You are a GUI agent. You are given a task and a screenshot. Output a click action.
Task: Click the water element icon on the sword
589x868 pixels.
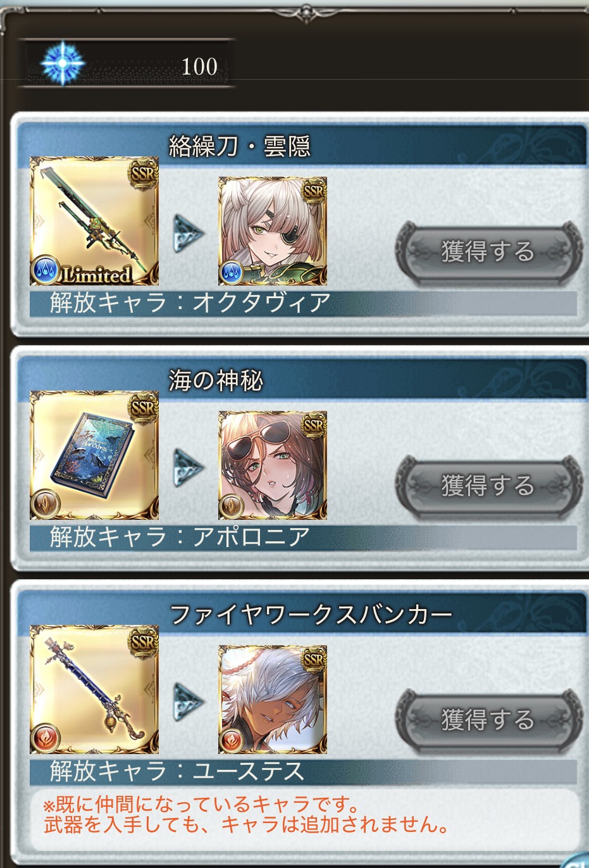coord(46,271)
